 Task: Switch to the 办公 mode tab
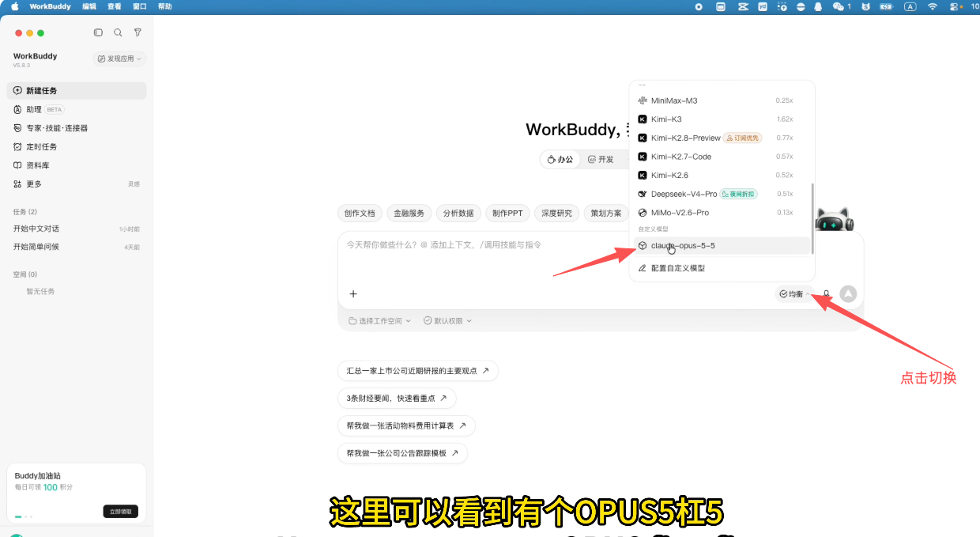pyautogui.click(x=560, y=159)
